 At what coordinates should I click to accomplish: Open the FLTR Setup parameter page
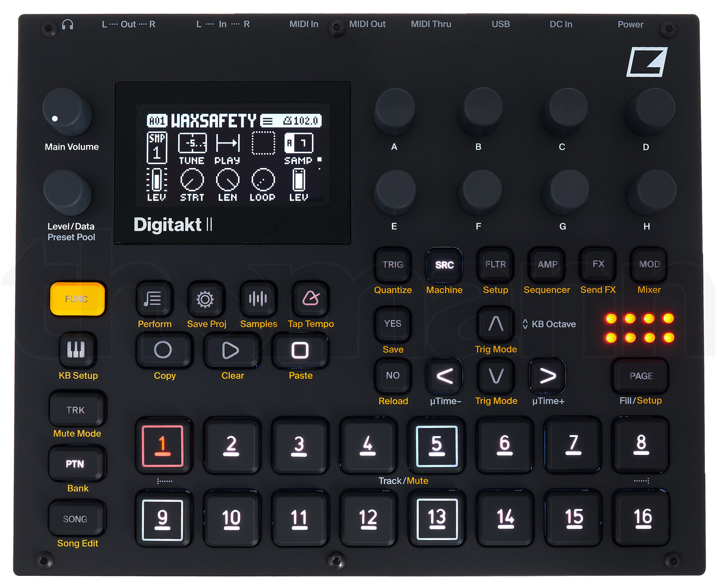coord(495,264)
